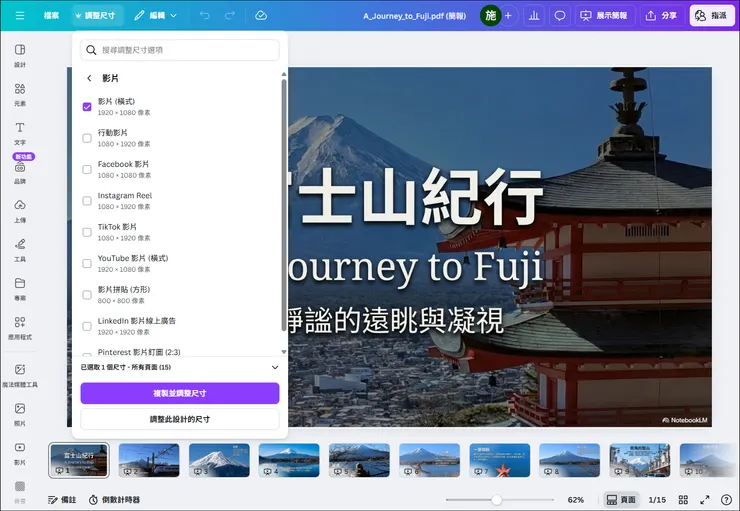Open the 照片 photos sidebar panel
Viewport: 740px width, 511px height.
coord(20,414)
